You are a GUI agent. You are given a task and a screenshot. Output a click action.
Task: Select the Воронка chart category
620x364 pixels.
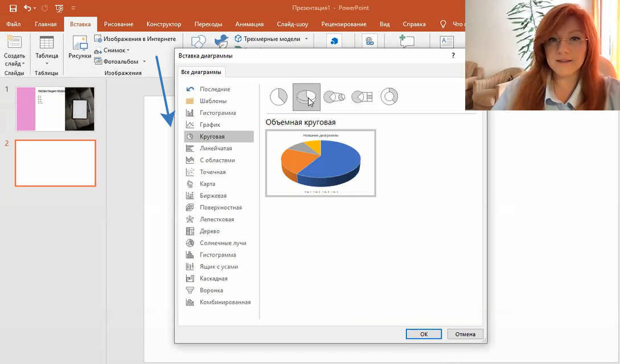(211, 291)
